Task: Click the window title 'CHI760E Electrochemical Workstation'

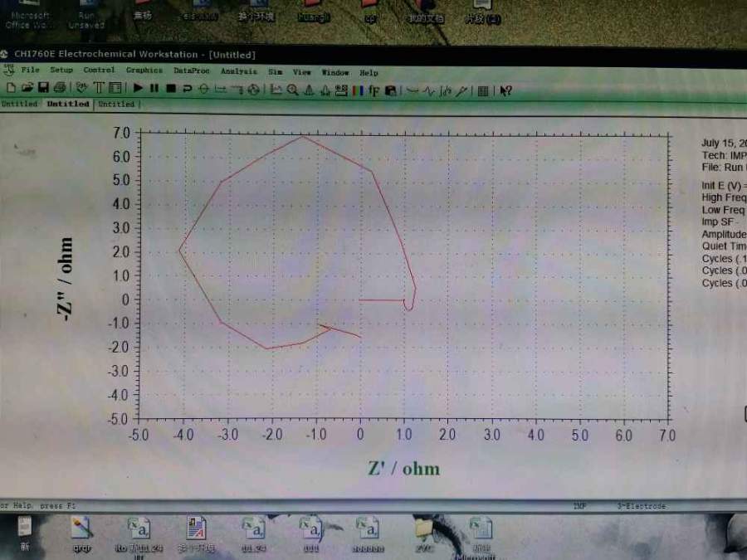Action: [x=105, y=54]
